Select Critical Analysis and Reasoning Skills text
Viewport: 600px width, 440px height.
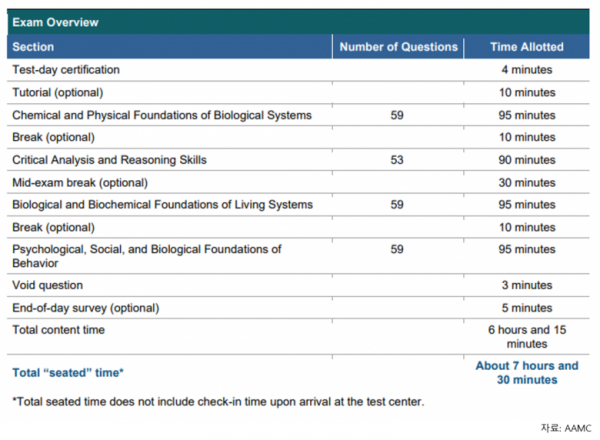(x=109, y=160)
